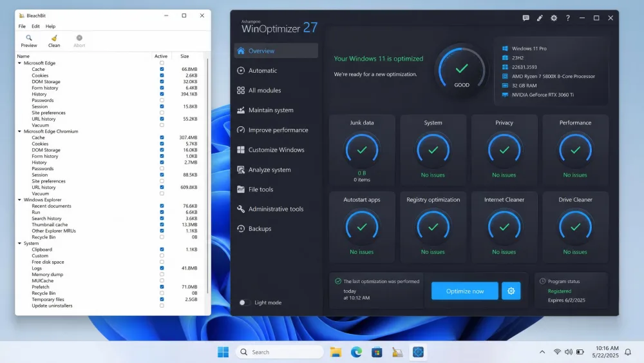
Task: Toggle the Light mode switch
Action: (244, 302)
